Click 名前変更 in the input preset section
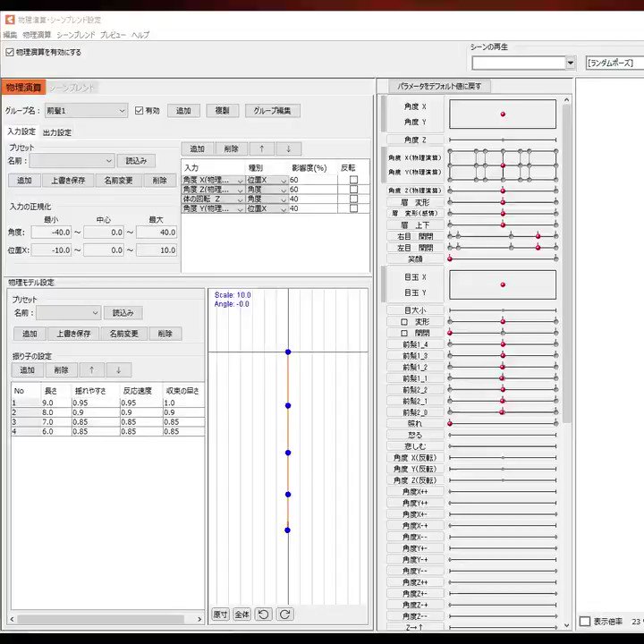Viewport: 644px width, 644px height. 118,181
